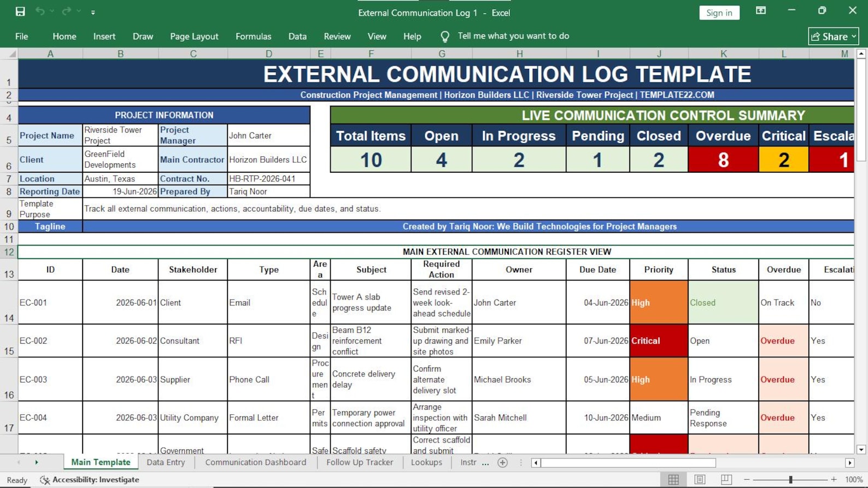This screenshot has height=488, width=868.
Task: Click the Ribbon Display Options icon
Action: 760,10
